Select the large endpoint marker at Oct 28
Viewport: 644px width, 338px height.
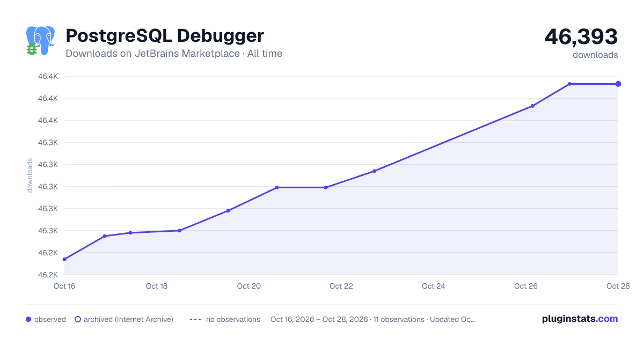point(618,84)
